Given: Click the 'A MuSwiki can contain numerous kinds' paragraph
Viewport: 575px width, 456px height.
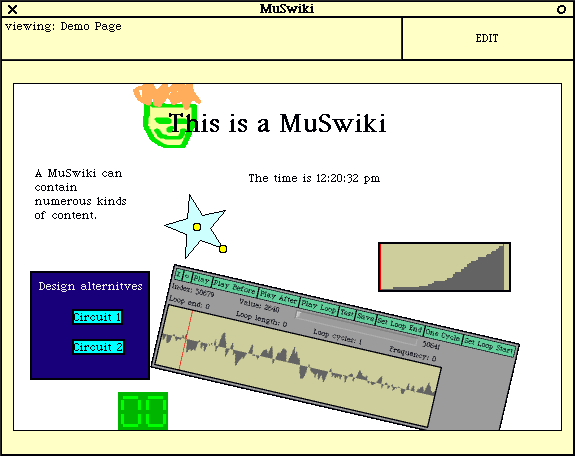Looking at the screenshot, I should (x=80, y=194).
